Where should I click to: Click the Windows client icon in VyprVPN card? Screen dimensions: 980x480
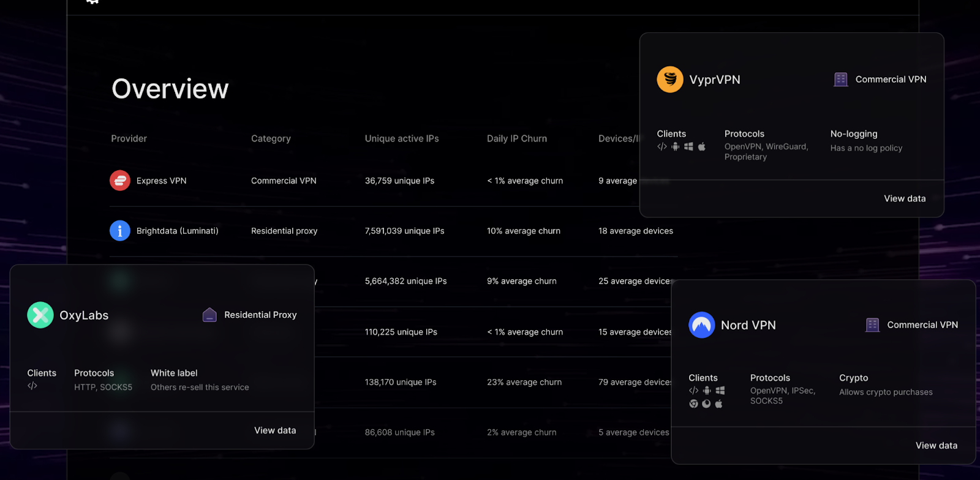click(x=688, y=146)
